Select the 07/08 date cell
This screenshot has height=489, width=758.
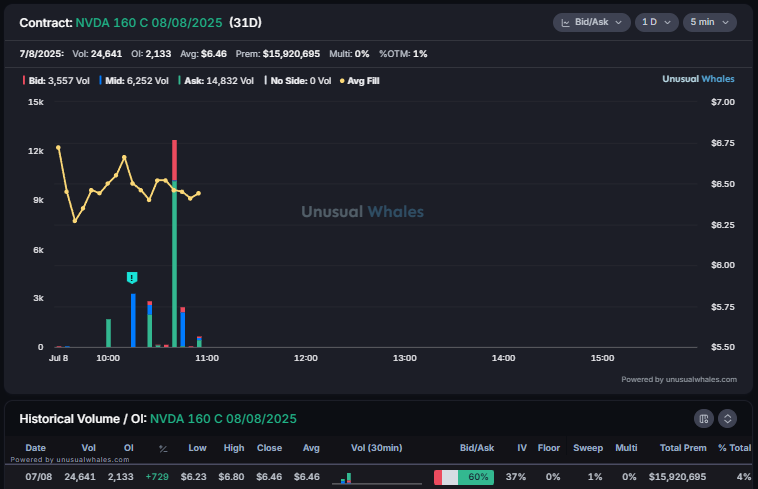coord(39,477)
